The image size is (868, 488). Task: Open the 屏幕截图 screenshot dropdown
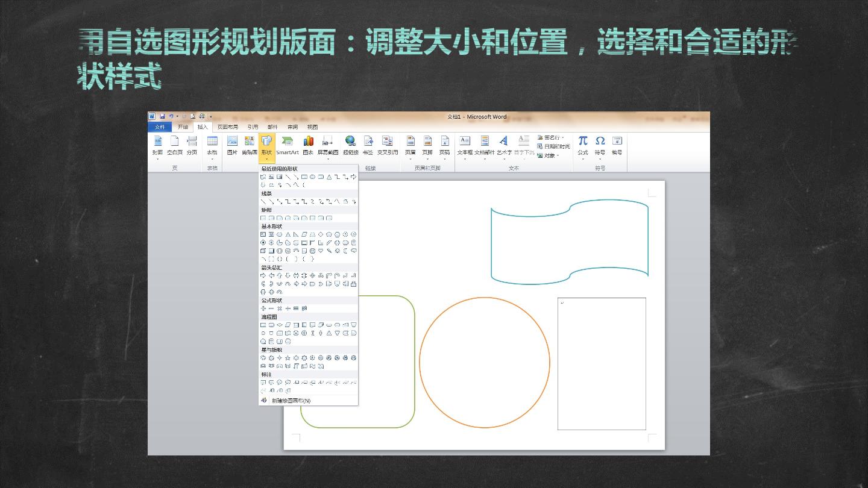328,147
